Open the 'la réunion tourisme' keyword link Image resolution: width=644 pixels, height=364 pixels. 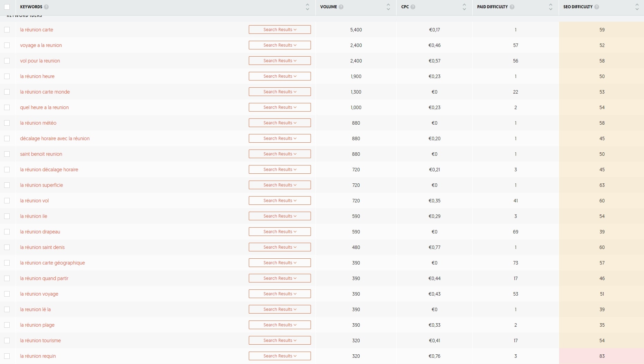tap(40, 341)
